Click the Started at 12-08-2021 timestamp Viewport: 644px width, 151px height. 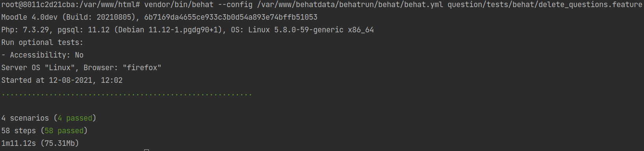point(62,80)
